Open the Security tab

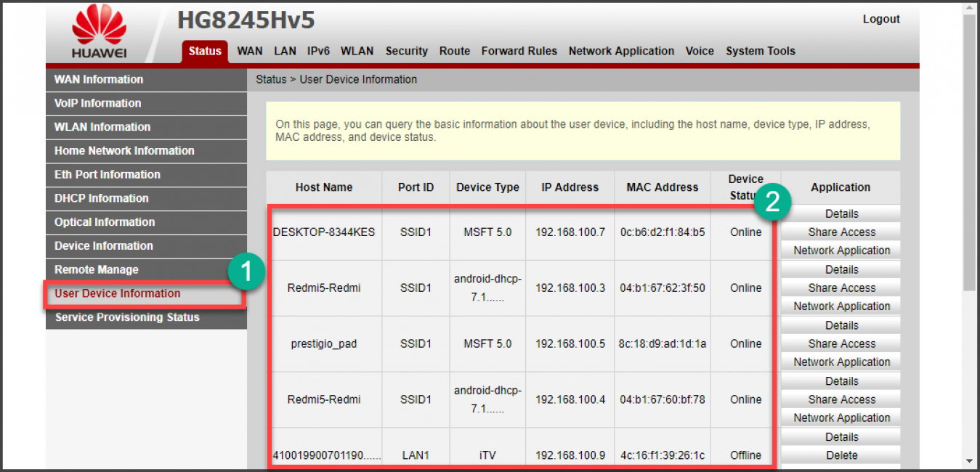[407, 52]
